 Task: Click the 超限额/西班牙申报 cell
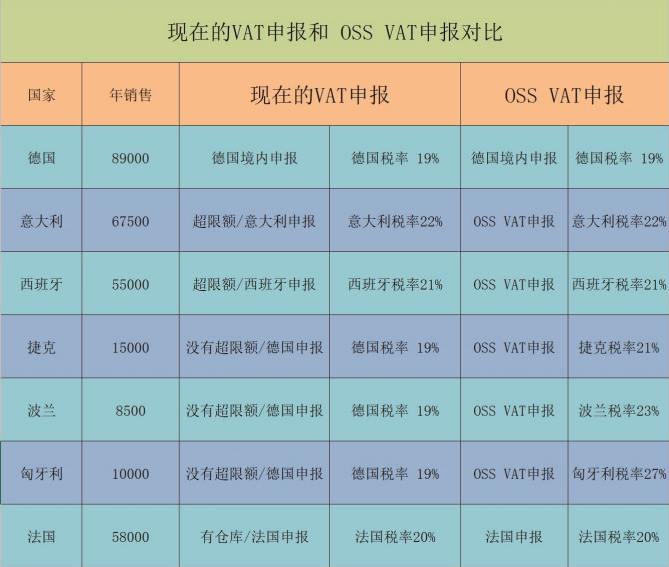click(x=255, y=284)
